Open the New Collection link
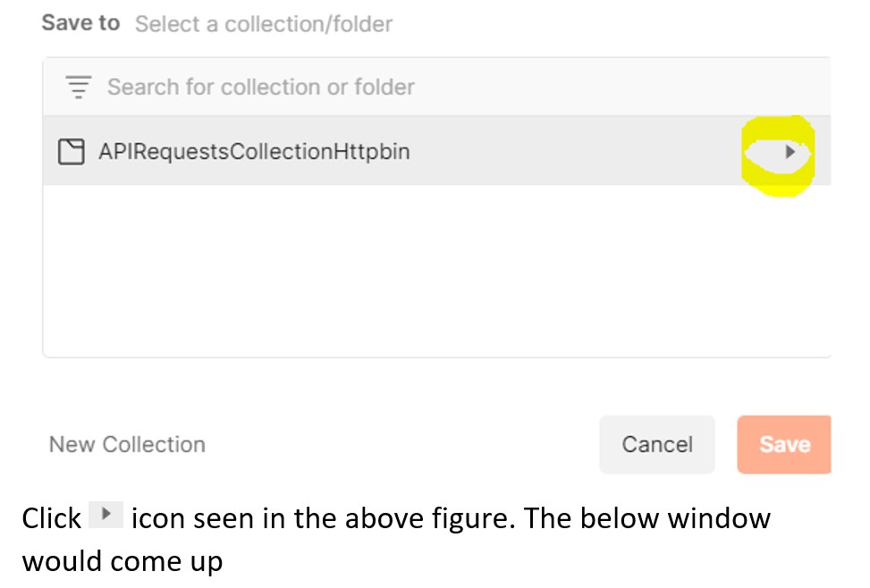 point(127,444)
